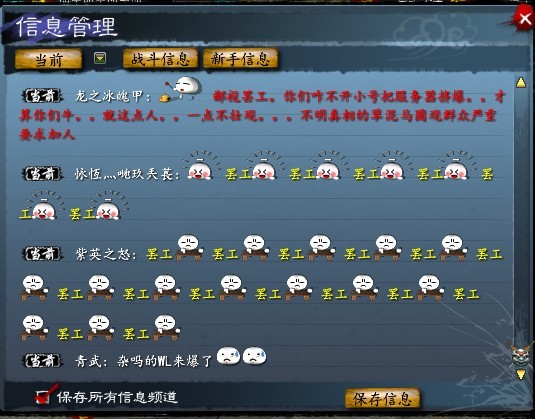Close the 信息管理 window
Image resolution: width=535 pixels, height=419 pixels.
tap(524, 18)
